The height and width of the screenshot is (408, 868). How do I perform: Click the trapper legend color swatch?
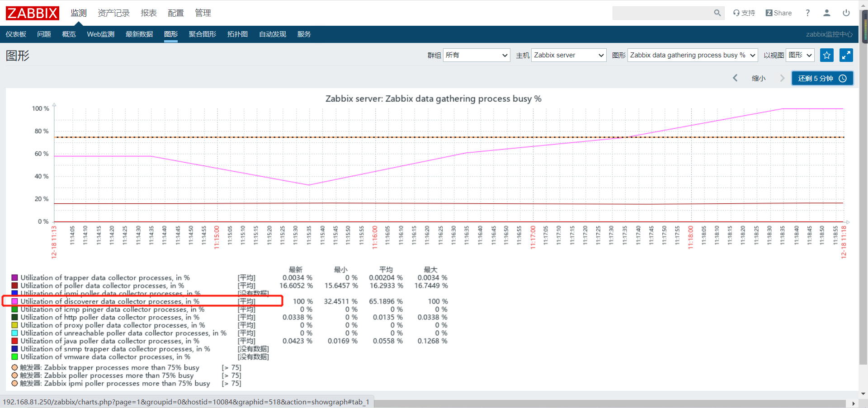pyautogui.click(x=15, y=277)
